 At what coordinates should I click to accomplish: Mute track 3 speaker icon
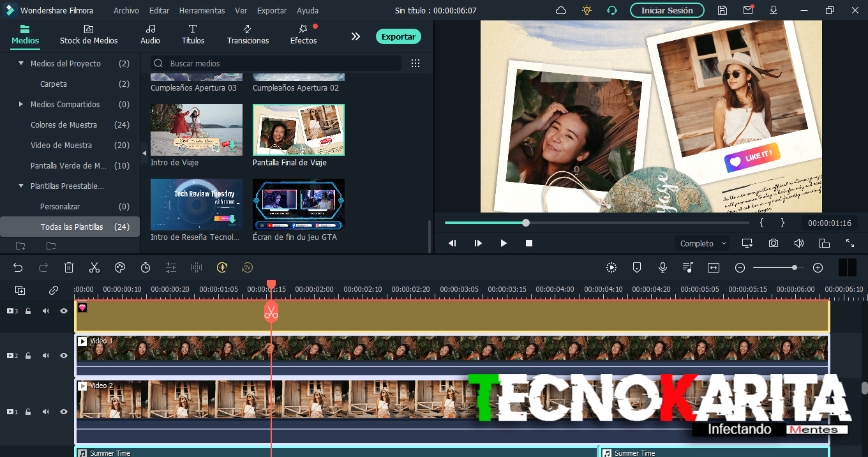[46, 311]
